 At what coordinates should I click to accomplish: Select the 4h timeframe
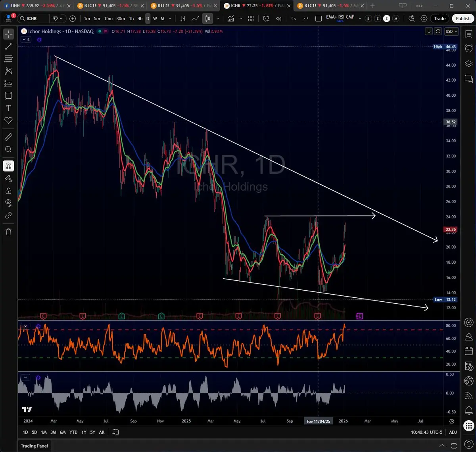click(x=140, y=19)
